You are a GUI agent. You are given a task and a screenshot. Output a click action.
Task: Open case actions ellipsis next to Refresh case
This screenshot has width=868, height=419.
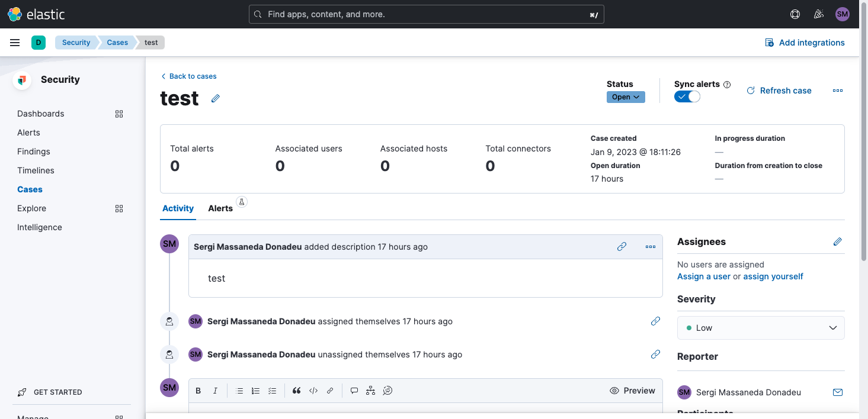tap(837, 91)
